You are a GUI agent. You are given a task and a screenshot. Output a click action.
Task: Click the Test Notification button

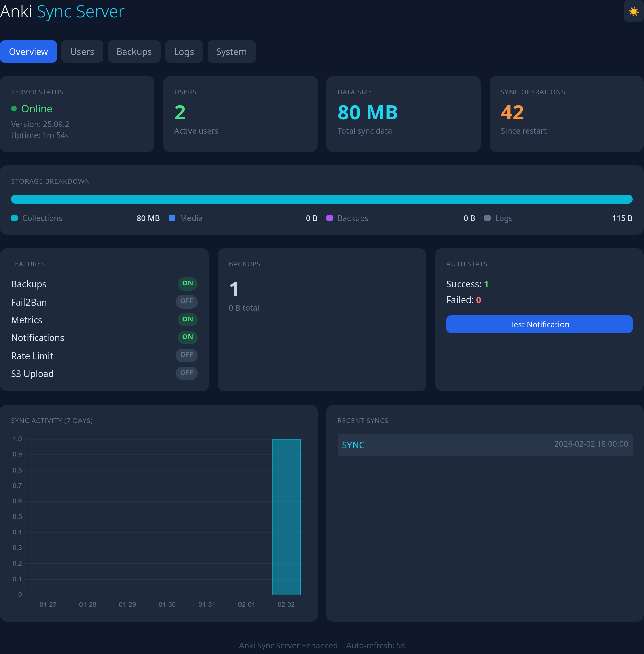click(x=539, y=324)
